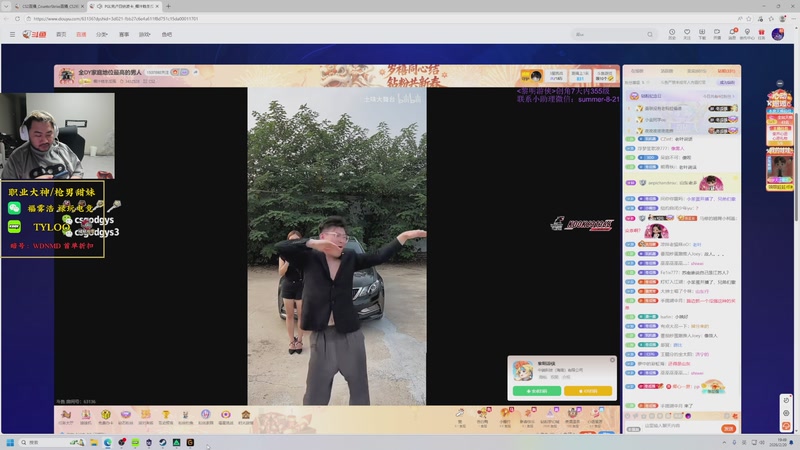Click the Douyu logo

pos(34,34)
